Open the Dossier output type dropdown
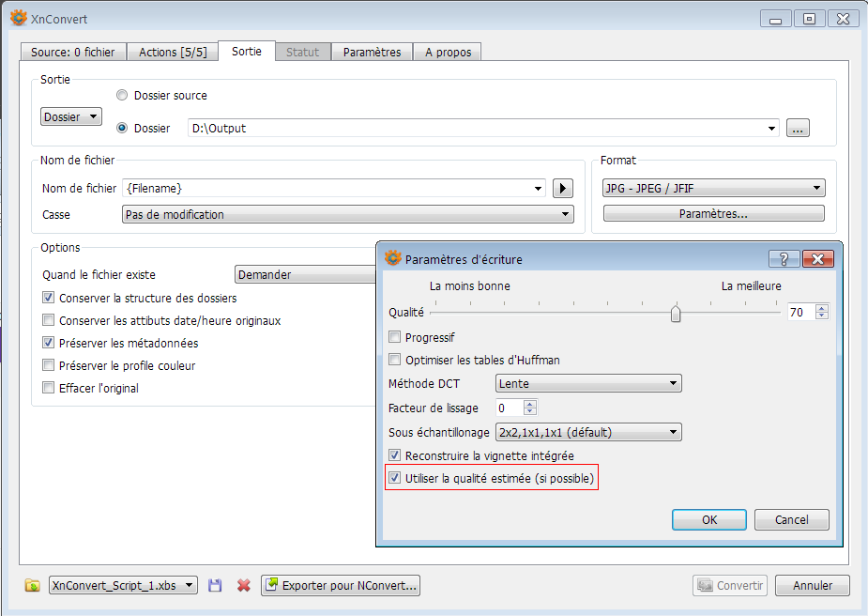 pyautogui.click(x=71, y=116)
